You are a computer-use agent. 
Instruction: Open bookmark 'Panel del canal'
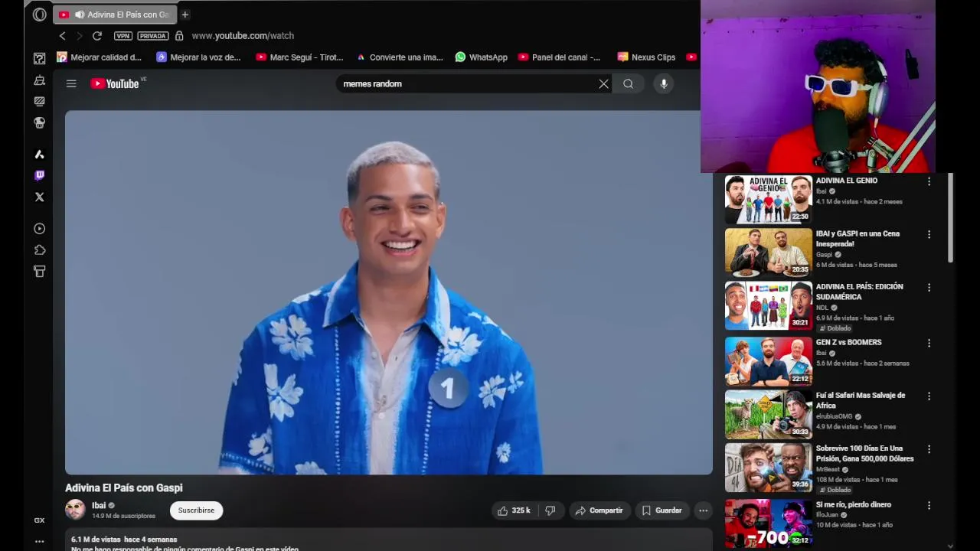(559, 57)
